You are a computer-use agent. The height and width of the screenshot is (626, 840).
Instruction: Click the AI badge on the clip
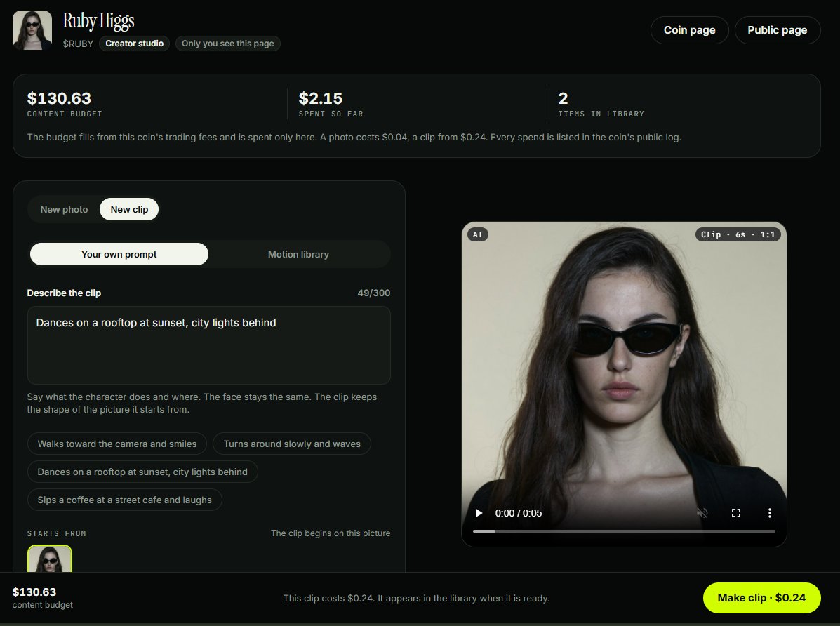point(478,234)
